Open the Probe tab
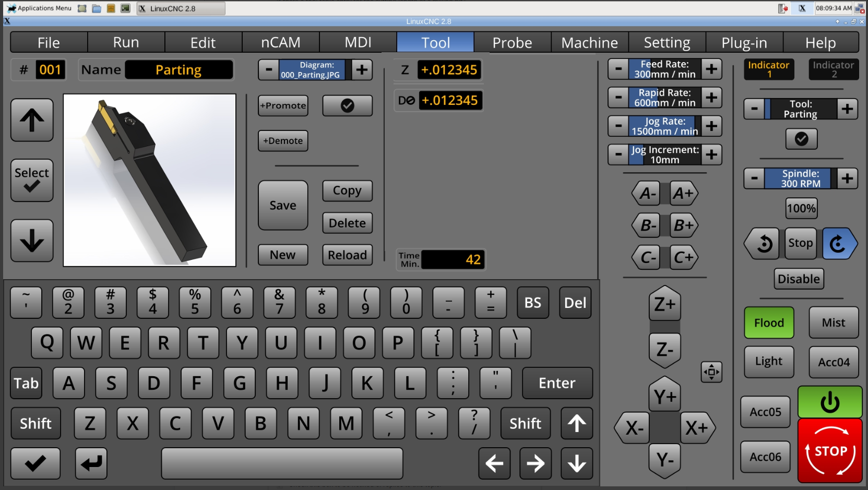The width and height of the screenshot is (868, 490). (x=513, y=42)
